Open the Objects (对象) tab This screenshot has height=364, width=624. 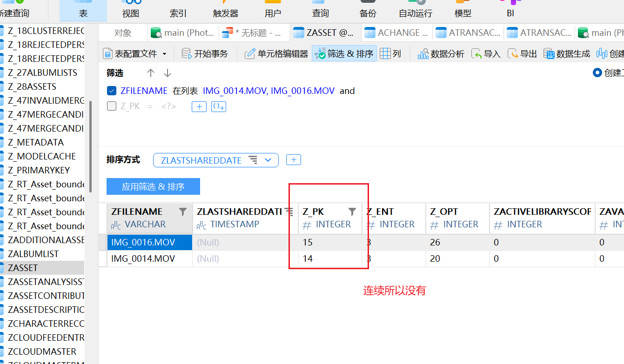(x=123, y=33)
